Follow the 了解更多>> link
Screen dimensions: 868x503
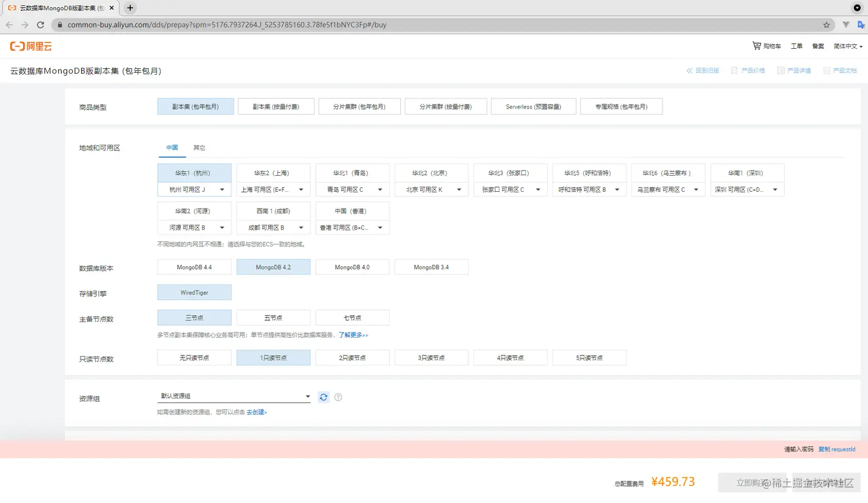pyautogui.click(x=353, y=335)
